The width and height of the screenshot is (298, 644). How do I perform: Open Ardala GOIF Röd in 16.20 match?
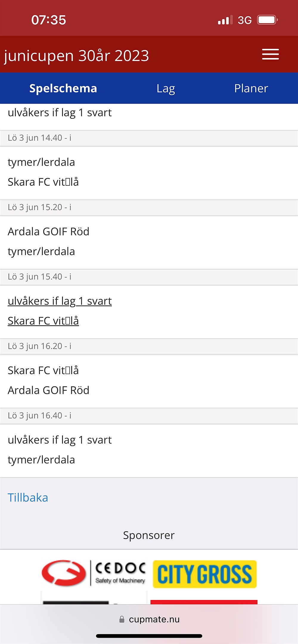49,390
